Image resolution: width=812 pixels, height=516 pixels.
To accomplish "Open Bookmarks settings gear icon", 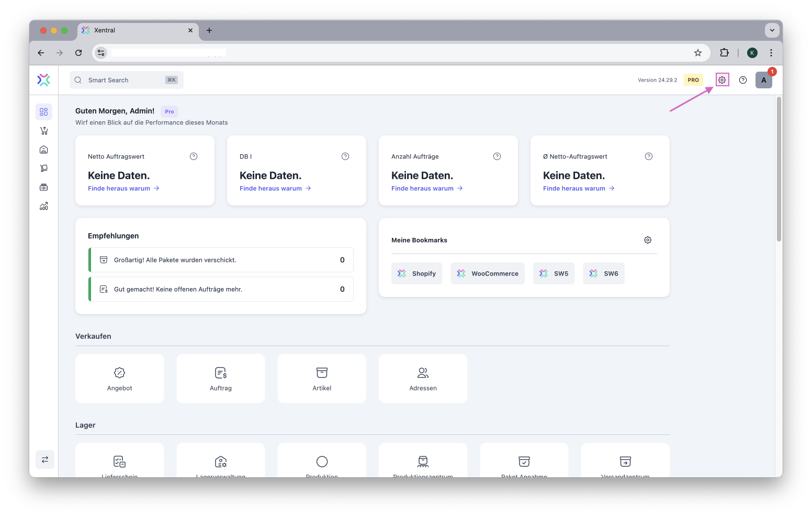I will (x=648, y=240).
